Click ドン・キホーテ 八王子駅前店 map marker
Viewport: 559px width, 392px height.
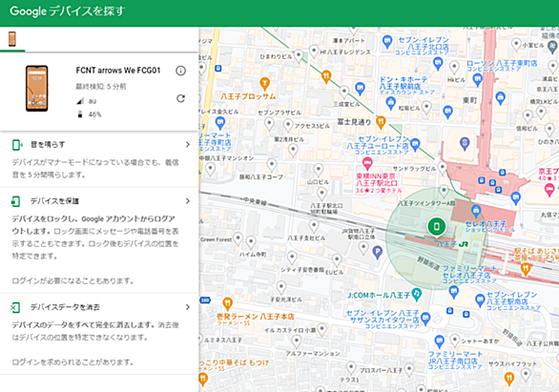click(391, 103)
